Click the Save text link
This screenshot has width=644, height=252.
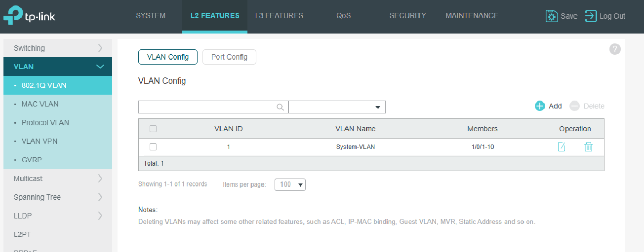tap(569, 16)
